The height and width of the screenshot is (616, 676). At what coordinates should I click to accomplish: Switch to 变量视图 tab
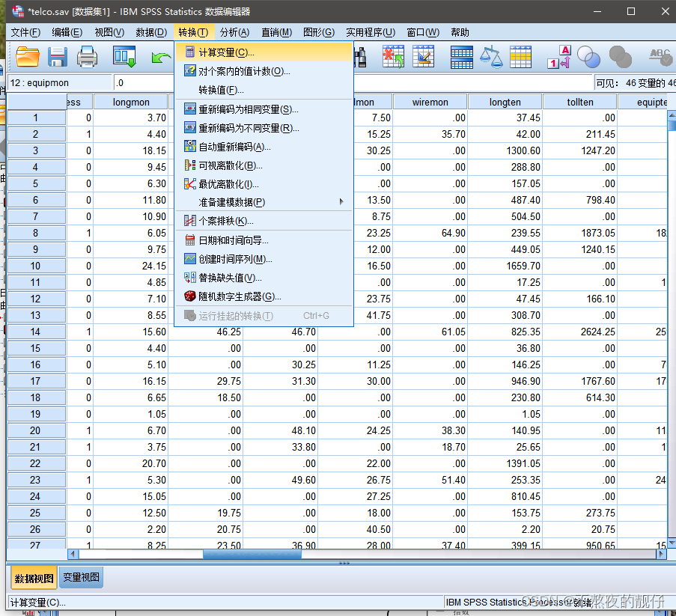pos(81,577)
